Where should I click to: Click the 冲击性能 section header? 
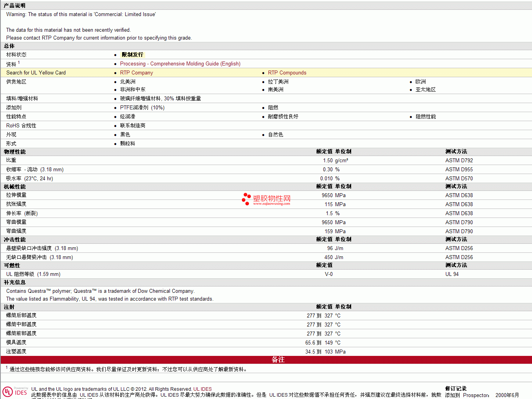14,239
